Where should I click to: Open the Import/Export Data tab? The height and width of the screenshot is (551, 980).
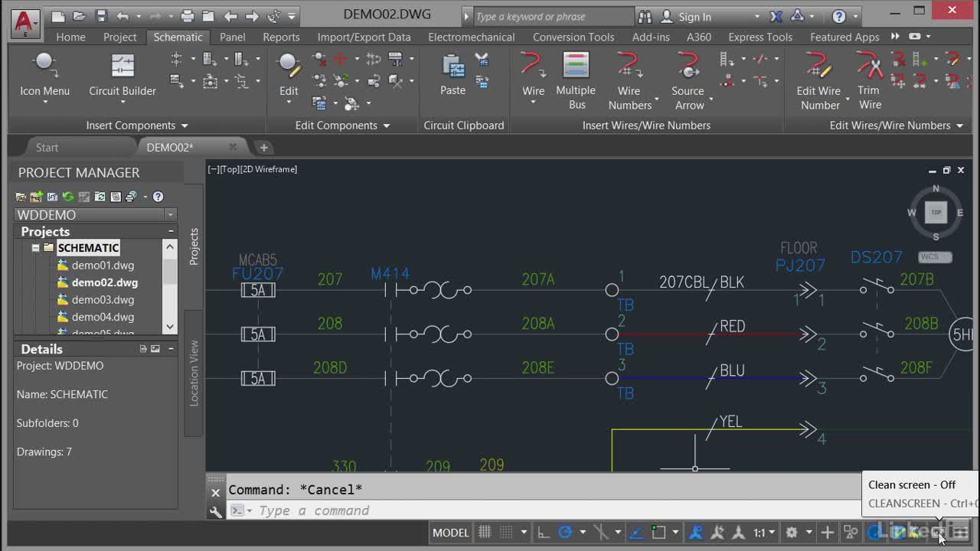point(364,37)
